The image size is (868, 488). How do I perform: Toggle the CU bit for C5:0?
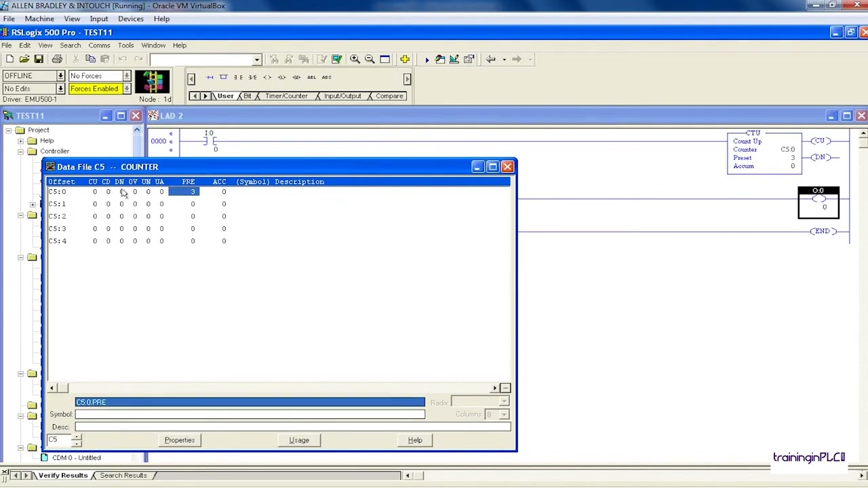[x=95, y=192]
